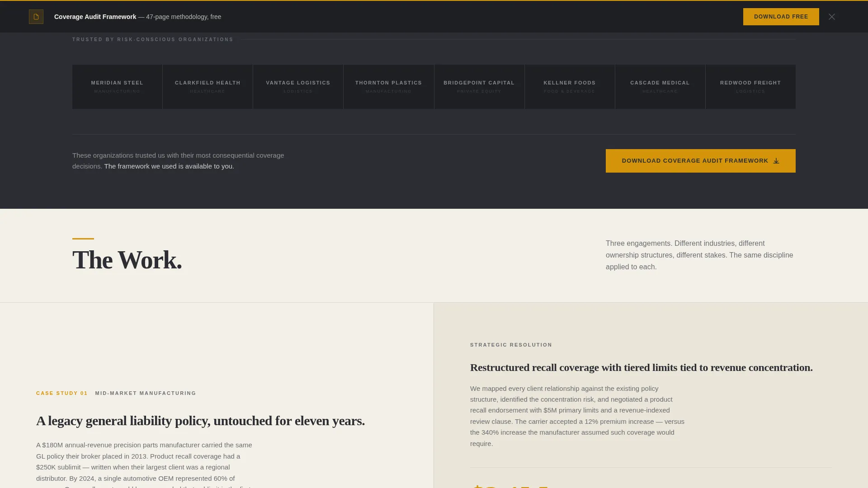Viewport: 868px width, 488px height.
Task: Click the 'Strategic Resolution' label
Action: 511,345
